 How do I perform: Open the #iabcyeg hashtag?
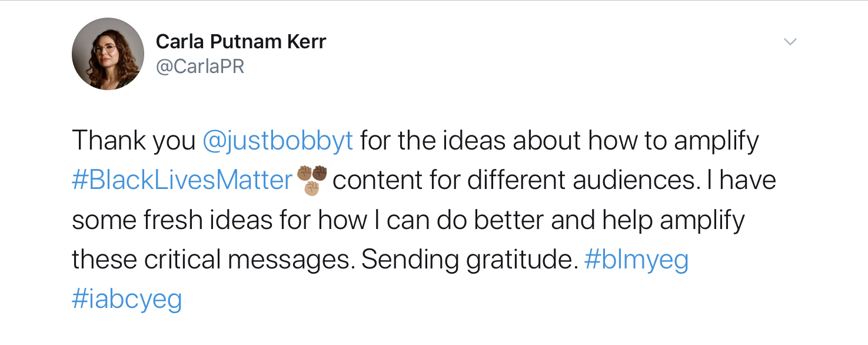click(127, 299)
